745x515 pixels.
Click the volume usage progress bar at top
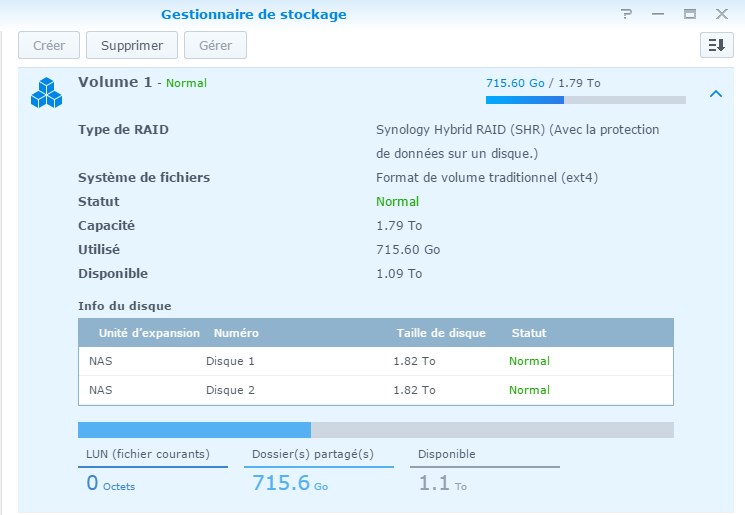coord(585,100)
